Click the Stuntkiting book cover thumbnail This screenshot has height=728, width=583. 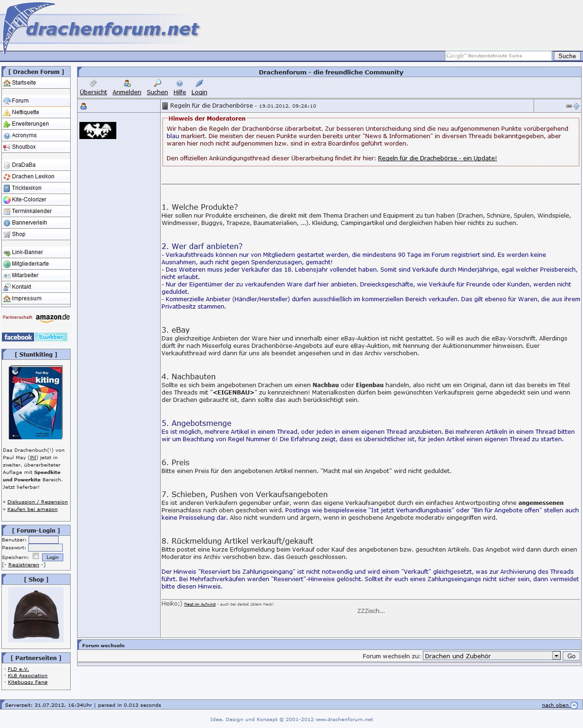click(x=36, y=402)
